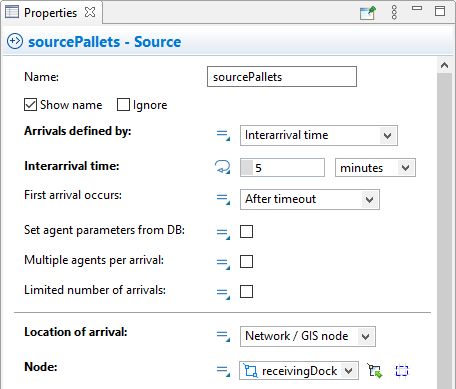Enable the Ignore checkbox

point(123,105)
